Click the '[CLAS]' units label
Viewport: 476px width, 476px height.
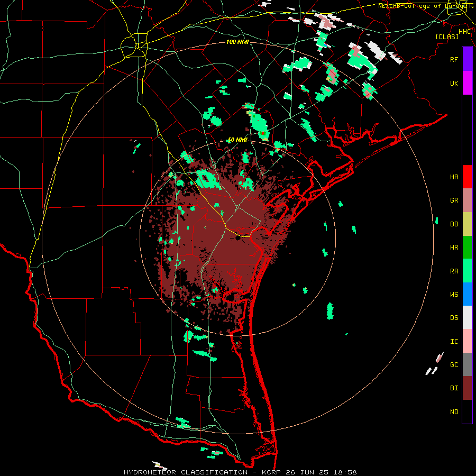point(447,37)
